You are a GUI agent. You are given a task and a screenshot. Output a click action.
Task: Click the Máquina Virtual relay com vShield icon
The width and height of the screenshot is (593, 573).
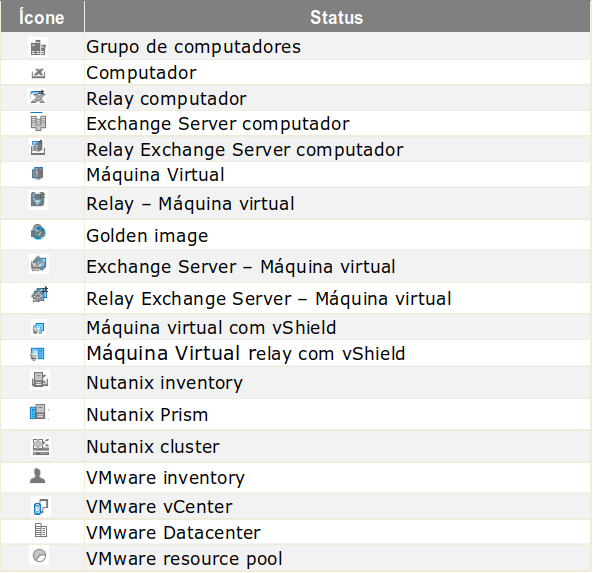tap(37, 354)
